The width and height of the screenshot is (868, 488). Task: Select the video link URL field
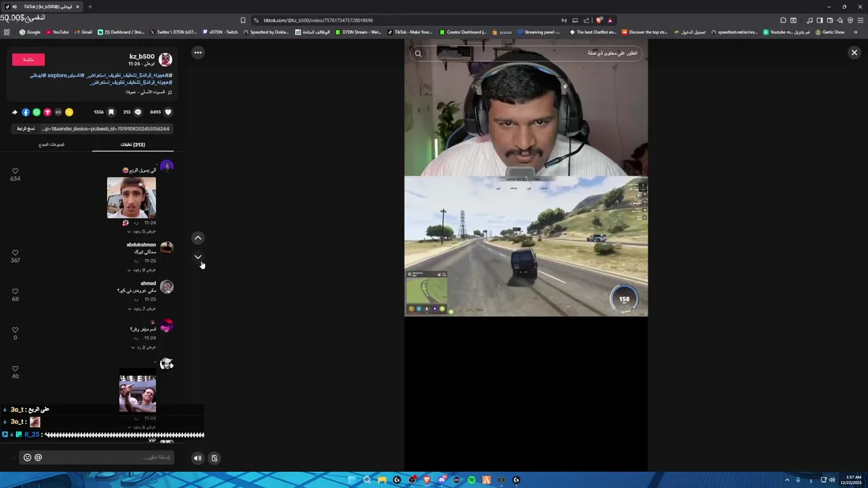tap(106, 129)
